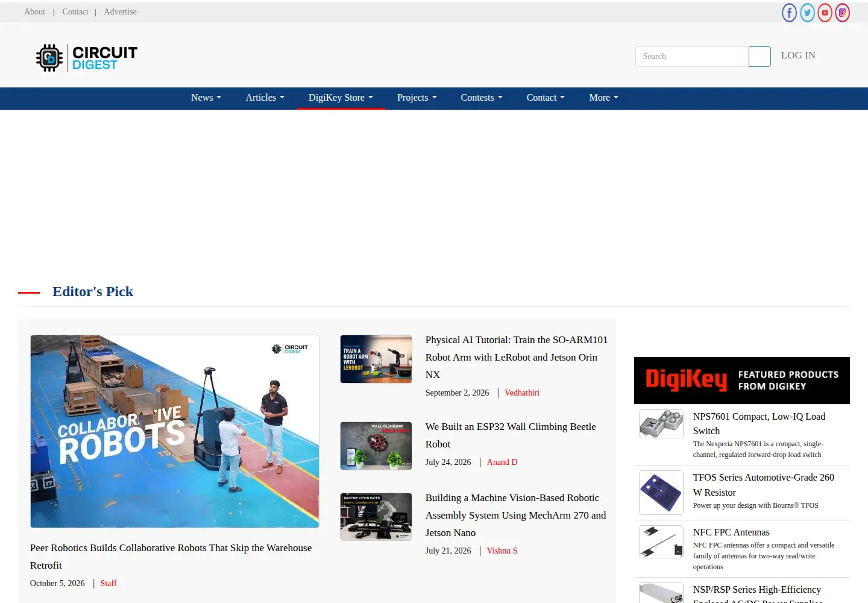Open NPS7601 Load Switch product image
Image resolution: width=868 pixels, height=603 pixels.
tap(661, 424)
